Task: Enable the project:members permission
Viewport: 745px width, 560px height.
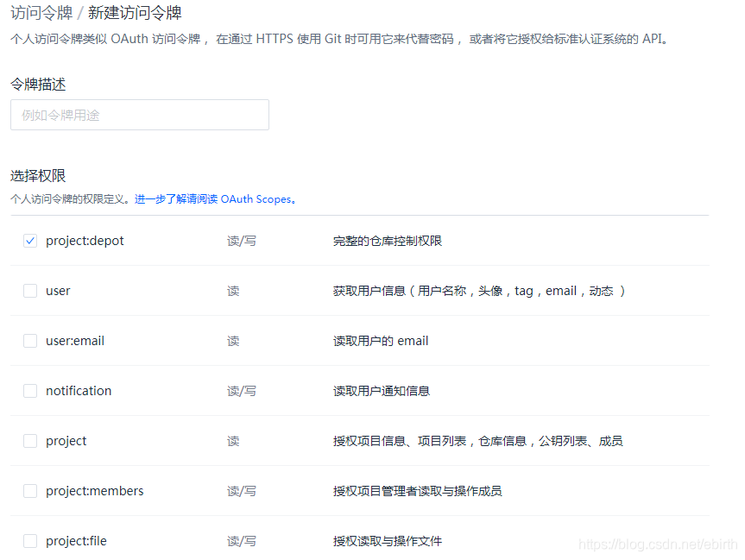Action: (30, 490)
